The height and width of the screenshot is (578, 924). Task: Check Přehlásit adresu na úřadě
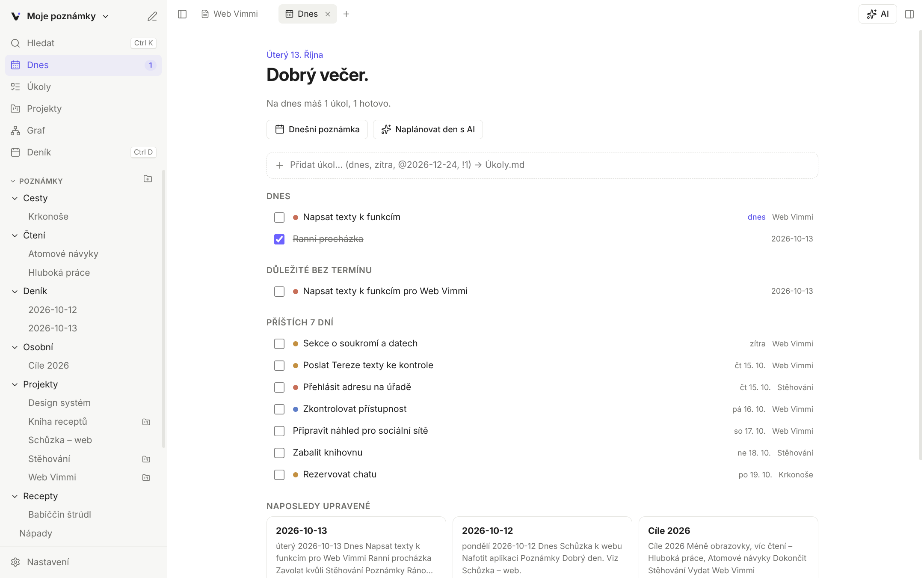[279, 387]
